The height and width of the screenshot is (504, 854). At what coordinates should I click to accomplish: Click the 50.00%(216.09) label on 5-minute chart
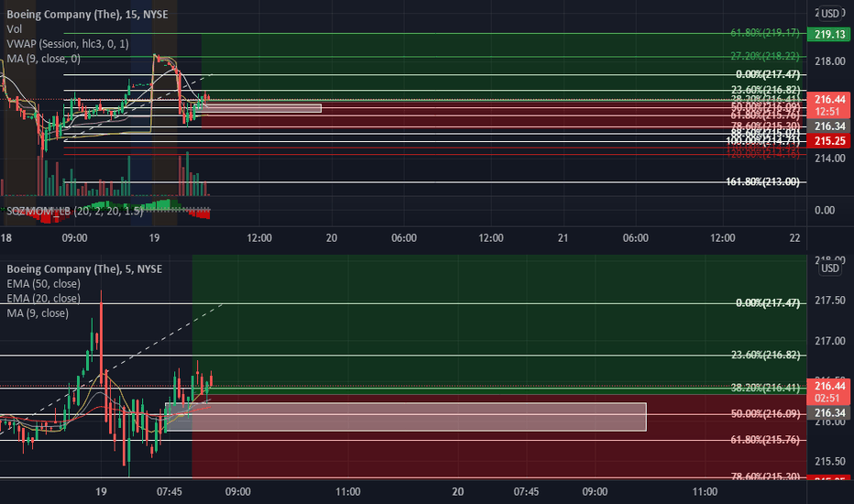coord(765,413)
